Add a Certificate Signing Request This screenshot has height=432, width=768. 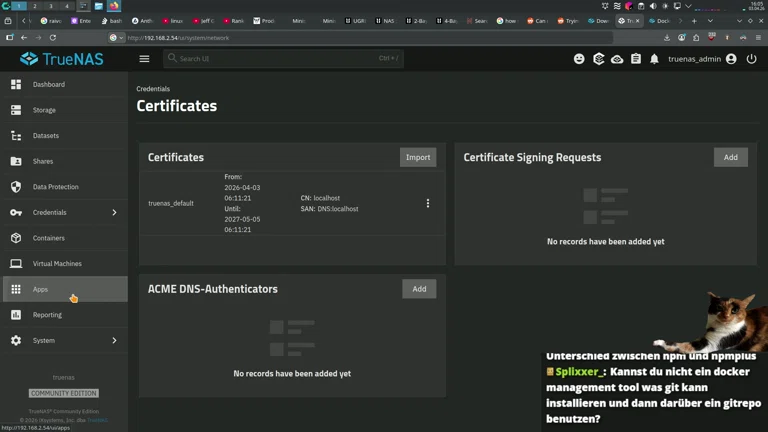point(730,157)
